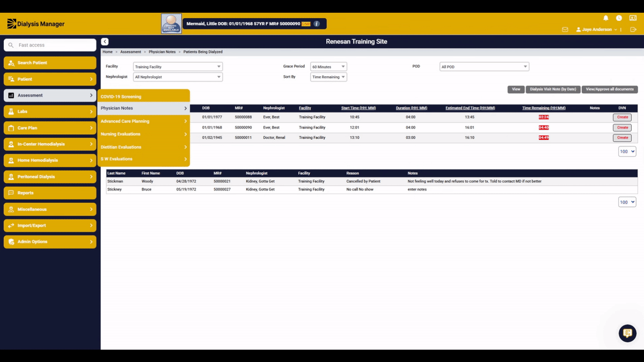Click the patient info icon in the banner
Viewport: 644px width, 362px height.
tap(317, 24)
